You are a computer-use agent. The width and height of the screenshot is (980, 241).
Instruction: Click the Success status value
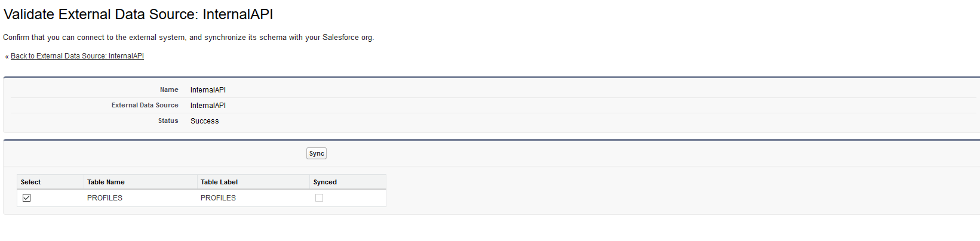[204, 121]
